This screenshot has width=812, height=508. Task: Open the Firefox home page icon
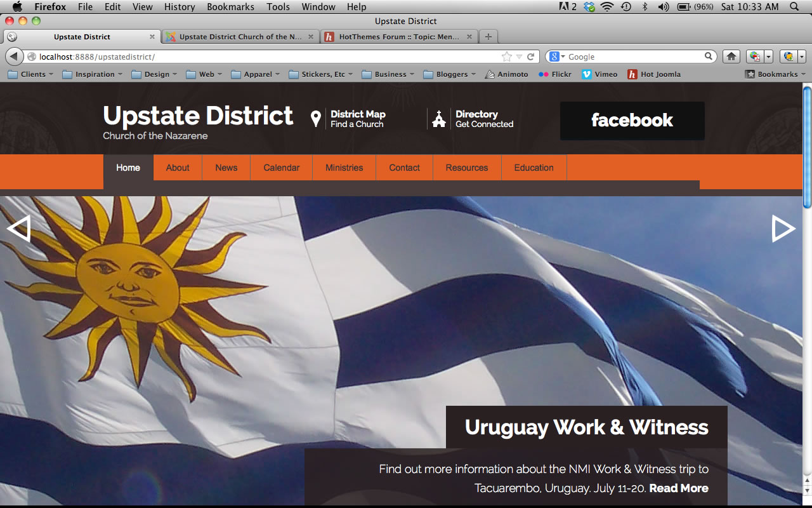click(731, 57)
